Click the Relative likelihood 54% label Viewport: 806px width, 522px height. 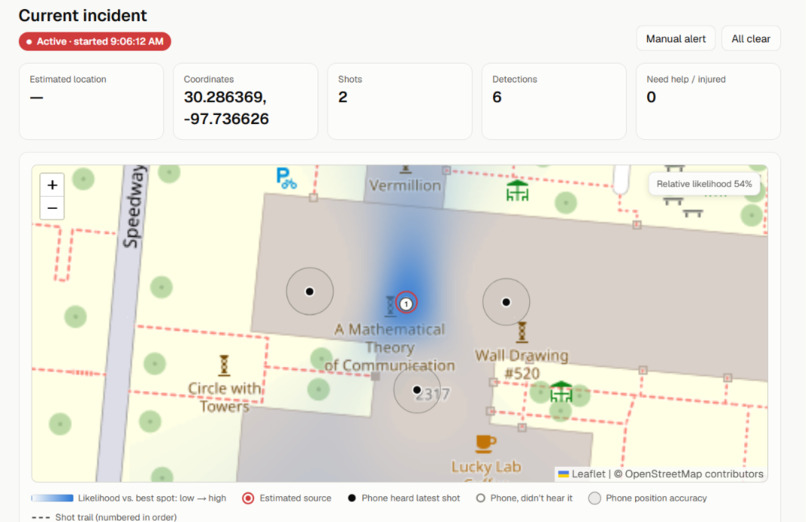click(704, 184)
